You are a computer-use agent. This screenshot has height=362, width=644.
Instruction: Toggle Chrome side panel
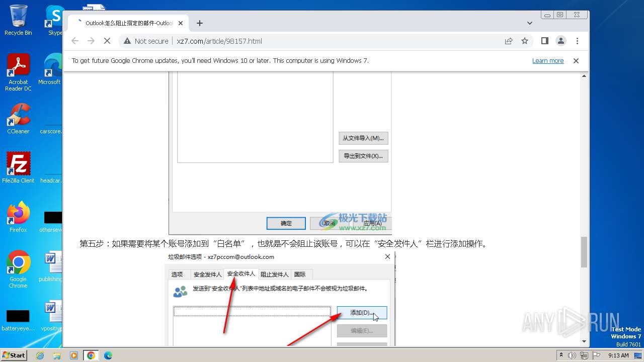coord(544,41)
